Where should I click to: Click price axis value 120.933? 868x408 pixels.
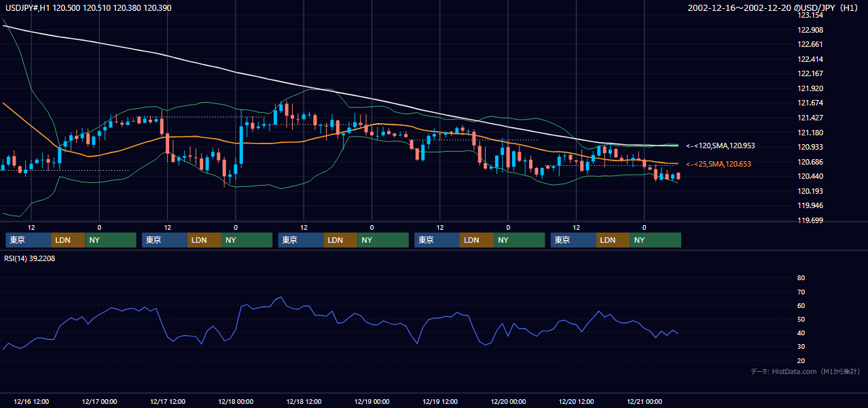[x=810, y=147]
